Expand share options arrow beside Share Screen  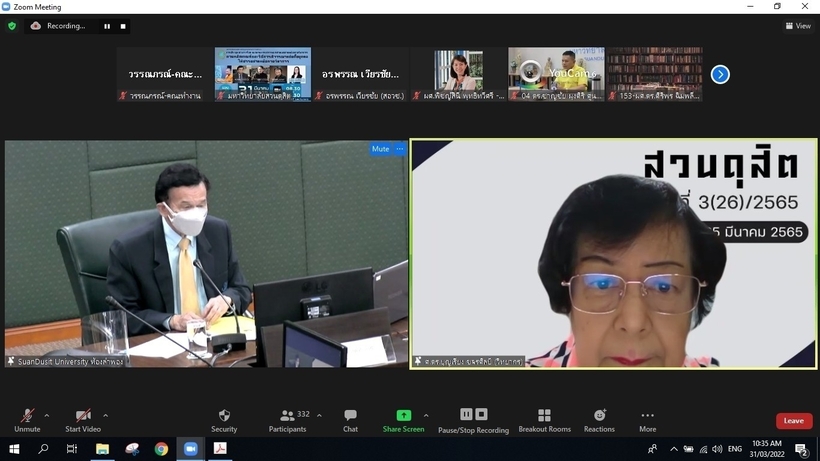(x=426, y=416)
